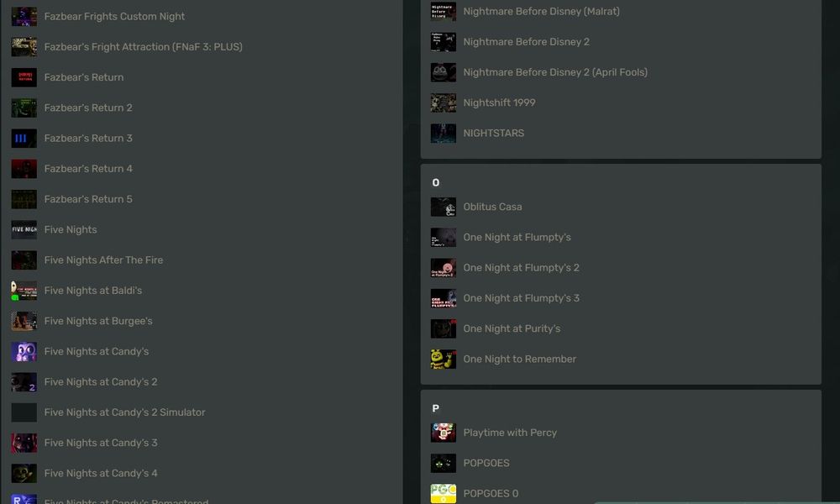Image resolution: width=840 pixels, height=504 pixels.
Task: Select the Fazbear's Return 2 link
Action: 88,108
